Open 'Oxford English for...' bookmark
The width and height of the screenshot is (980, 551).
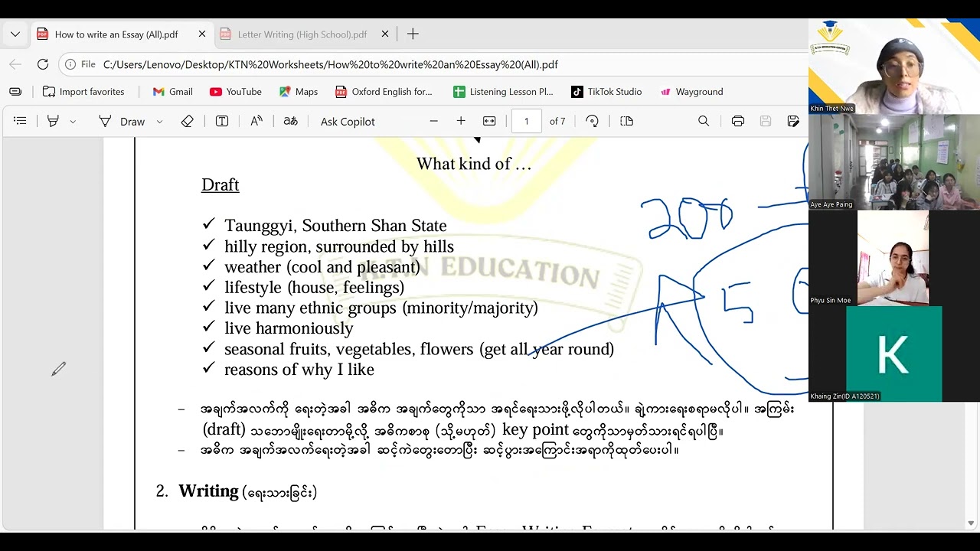click(x=384, y=92)
